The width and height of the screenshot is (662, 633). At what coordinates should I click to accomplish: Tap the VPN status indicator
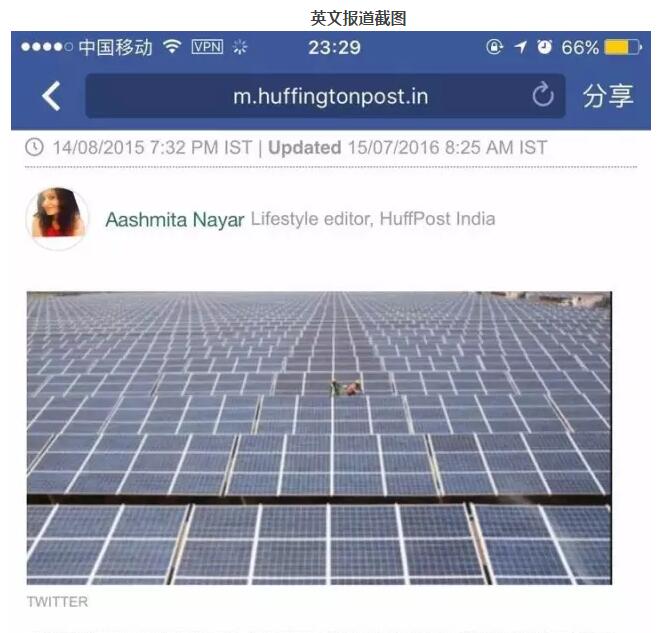click(207, 46)
